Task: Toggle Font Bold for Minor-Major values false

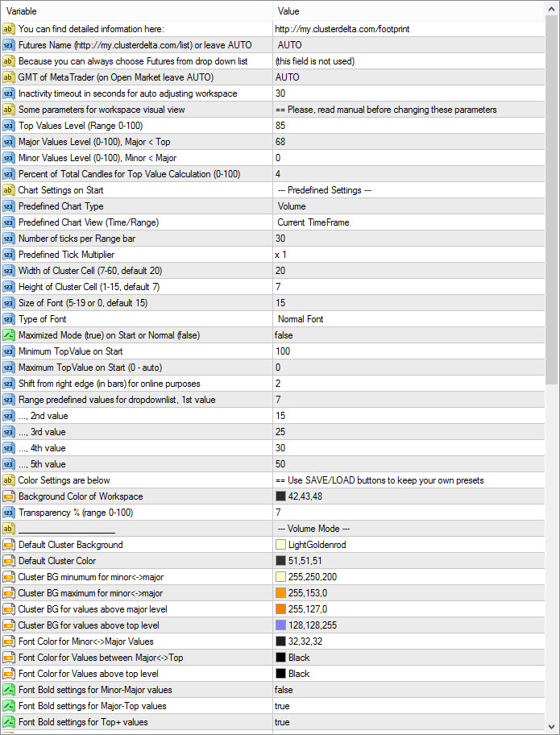Action: (284, 690)
